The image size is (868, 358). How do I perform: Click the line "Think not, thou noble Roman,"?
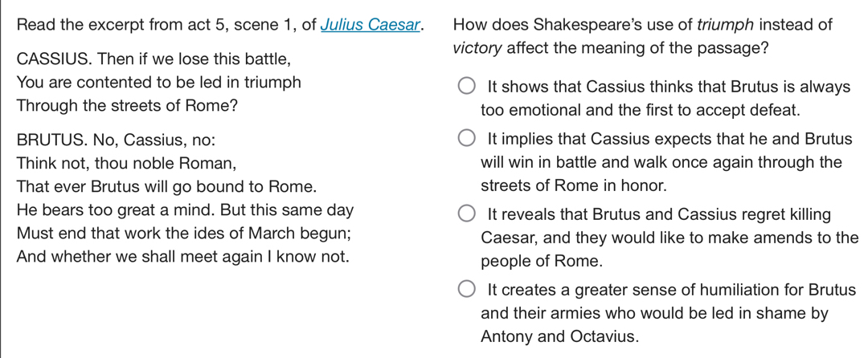click(126, 164)
